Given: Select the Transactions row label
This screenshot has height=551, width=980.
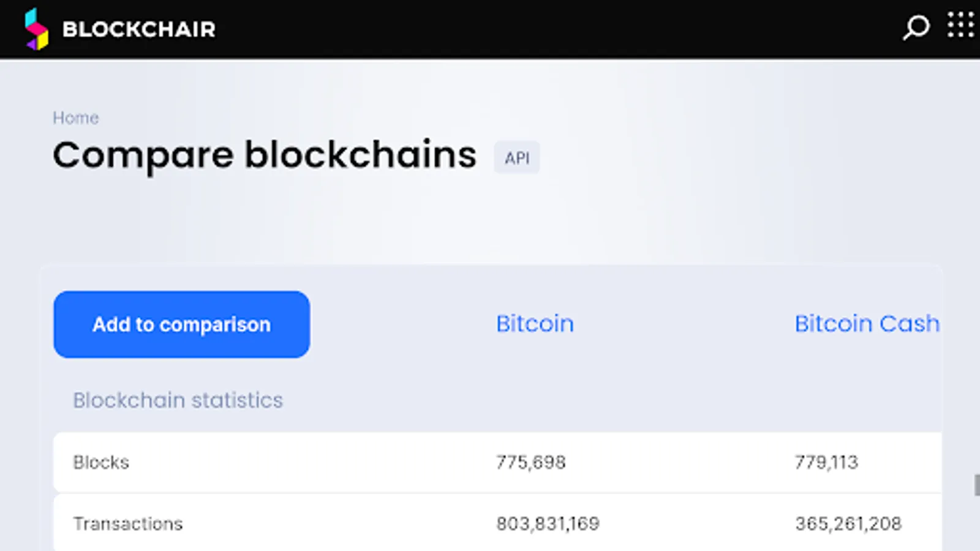Looking at the screenshot, I should point(128,524).
